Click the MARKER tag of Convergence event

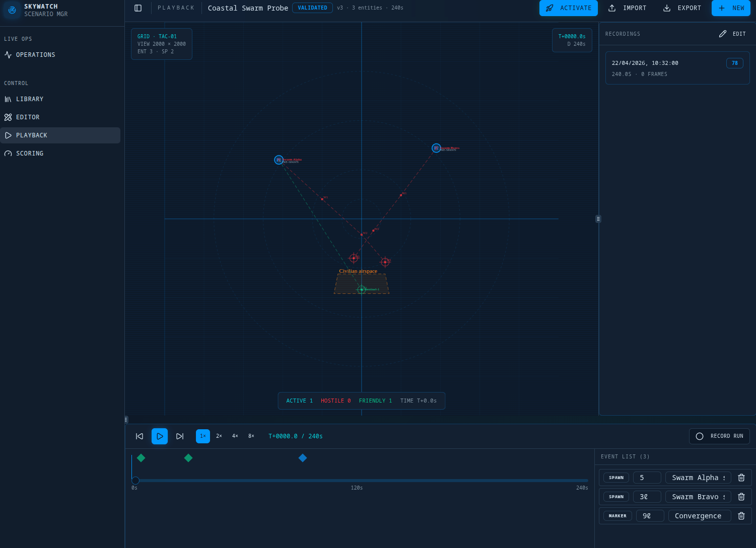(x=617, y=516)
